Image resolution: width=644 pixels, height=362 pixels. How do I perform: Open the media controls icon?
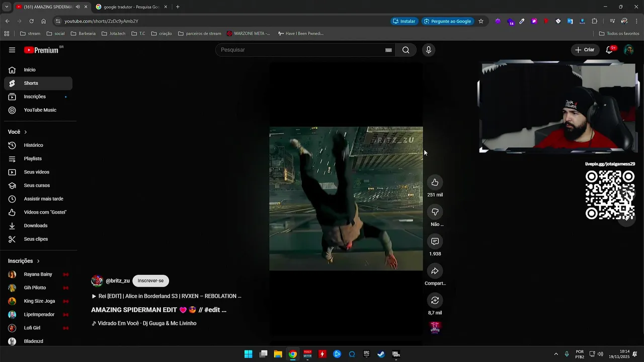click(x=612, y=21)
